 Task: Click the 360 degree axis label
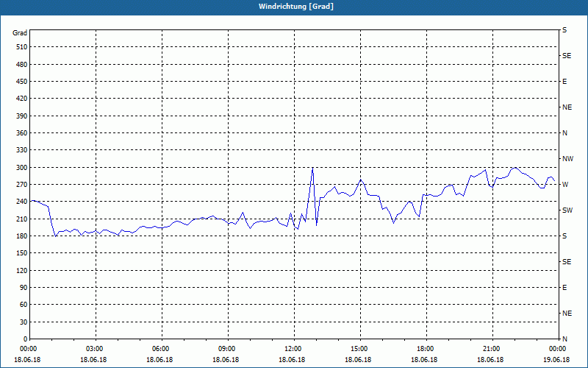click(22, 133)
